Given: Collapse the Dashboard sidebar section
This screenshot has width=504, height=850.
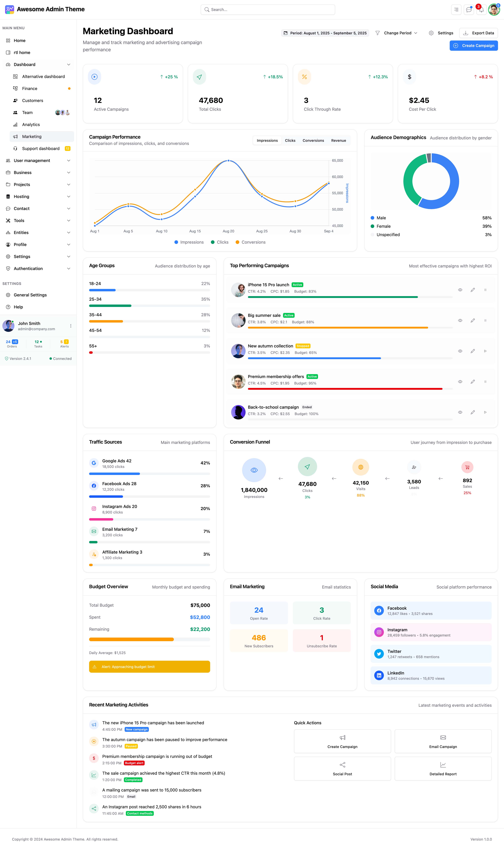Looking at the screenshot, I should (38, 65).
